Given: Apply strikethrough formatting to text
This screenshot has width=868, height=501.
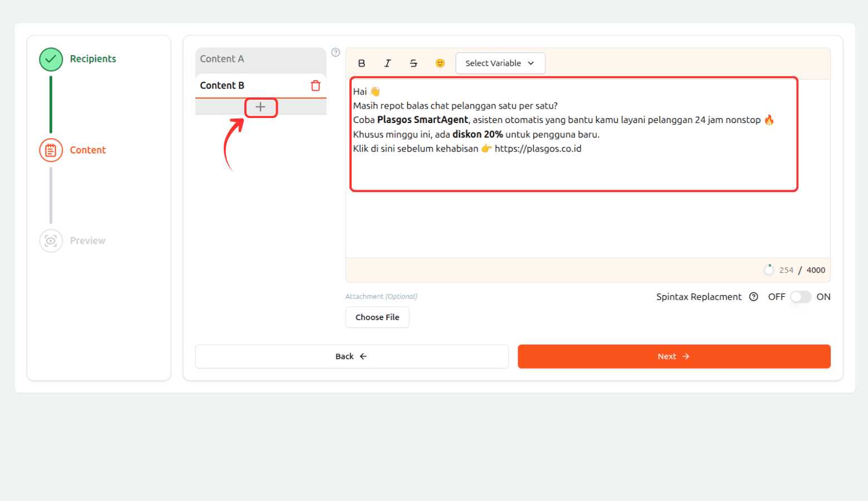Looking at the screenshot, I should click(x=413, y=63).
